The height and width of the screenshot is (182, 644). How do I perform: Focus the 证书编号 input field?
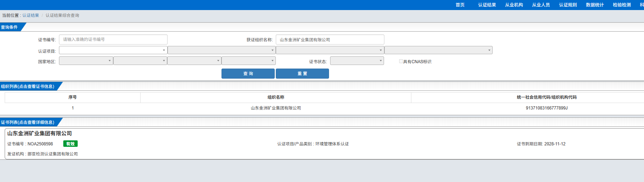[113, 39]
